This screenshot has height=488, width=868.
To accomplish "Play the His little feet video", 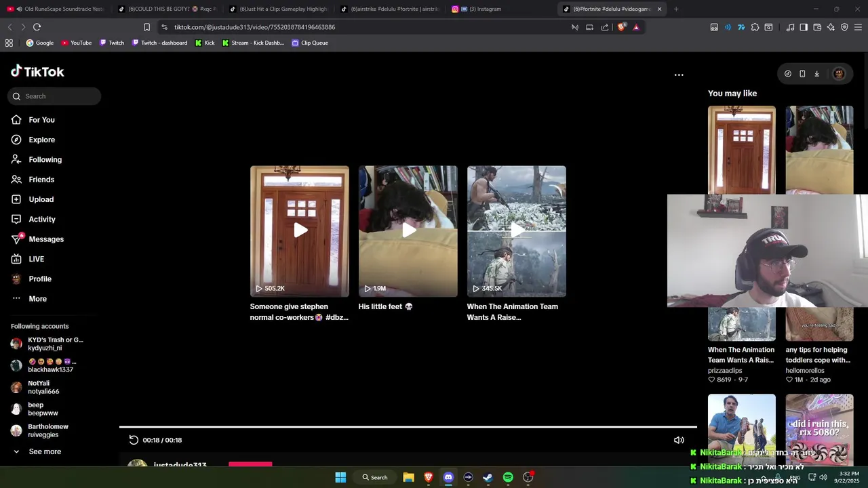I will 408,231.
